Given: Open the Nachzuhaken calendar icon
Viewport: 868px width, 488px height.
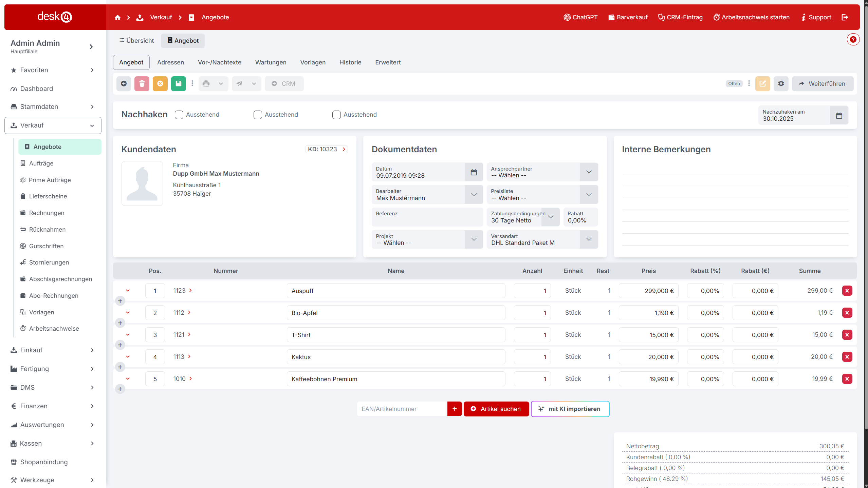Looking at the screenshot, I should coord(839,115).
